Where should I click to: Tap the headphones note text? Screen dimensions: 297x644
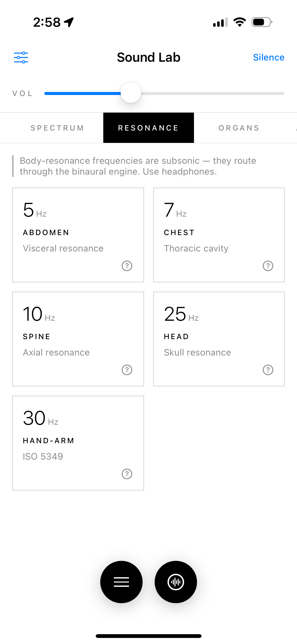click(x=138, y=166)
